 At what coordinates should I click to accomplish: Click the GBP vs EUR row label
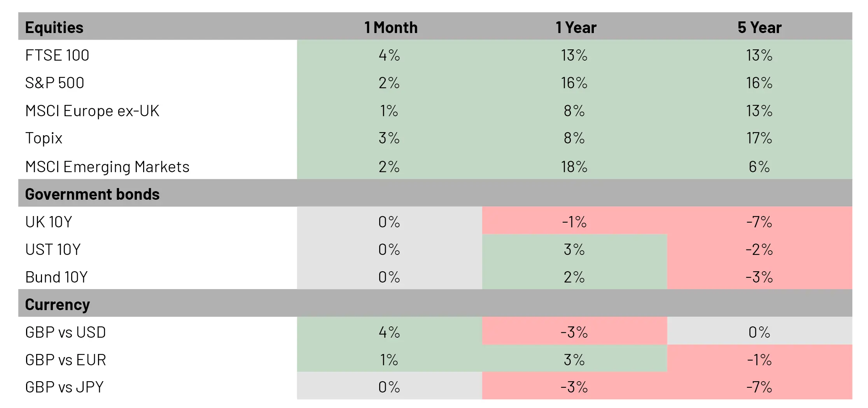(x=65, y=360)
